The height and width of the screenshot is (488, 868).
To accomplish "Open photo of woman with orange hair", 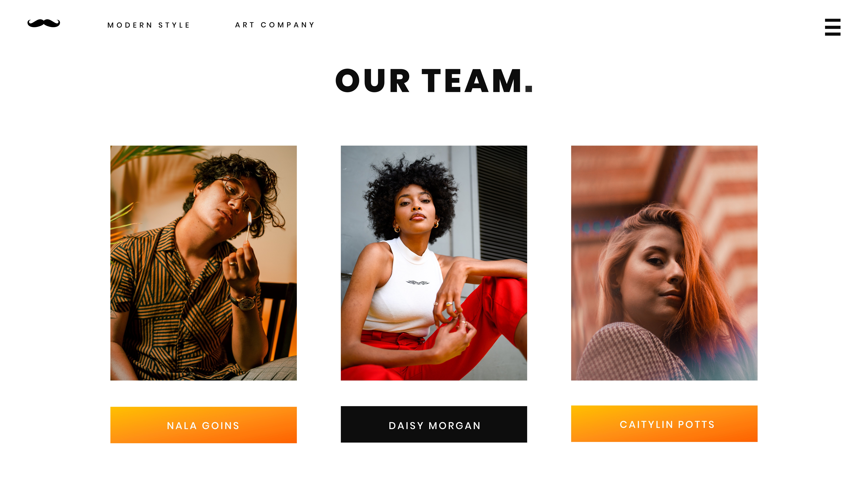I will [x=664, y=263].
